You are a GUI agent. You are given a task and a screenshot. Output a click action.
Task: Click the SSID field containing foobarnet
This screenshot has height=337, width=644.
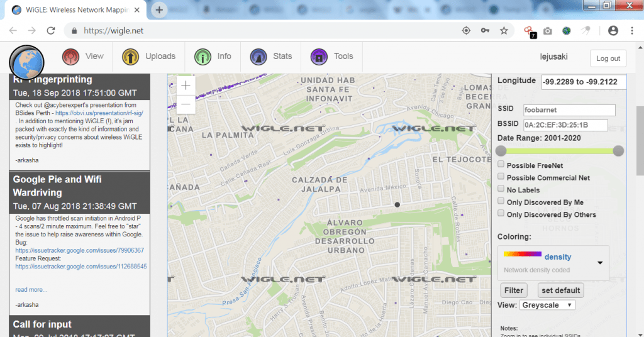[569, 110]
